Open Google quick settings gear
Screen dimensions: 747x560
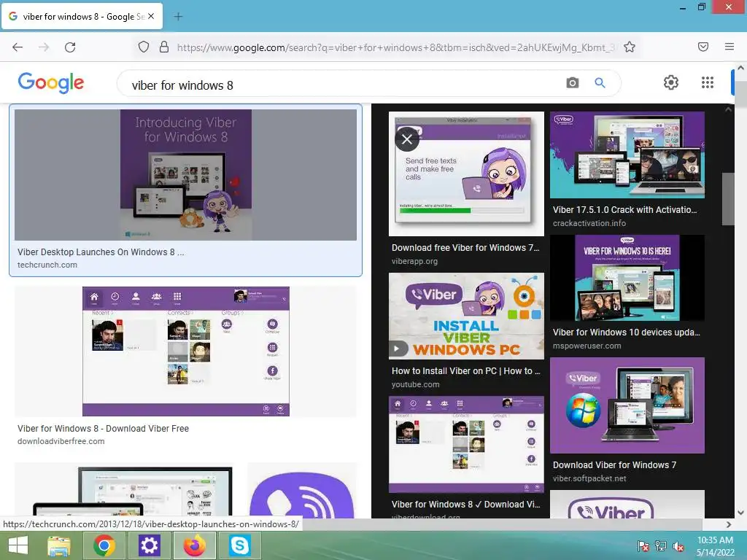click(x=671, y=82)
